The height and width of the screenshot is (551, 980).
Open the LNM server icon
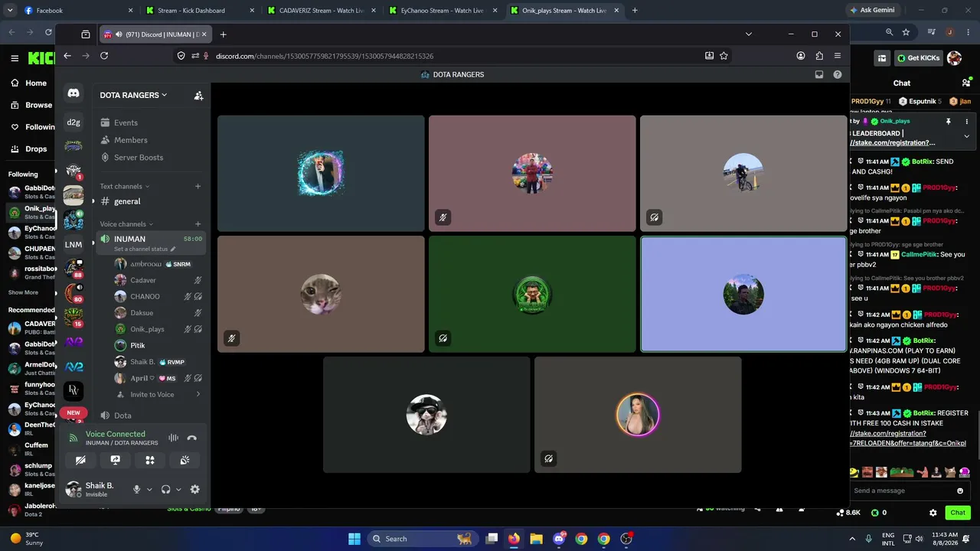tap(73, 245)
